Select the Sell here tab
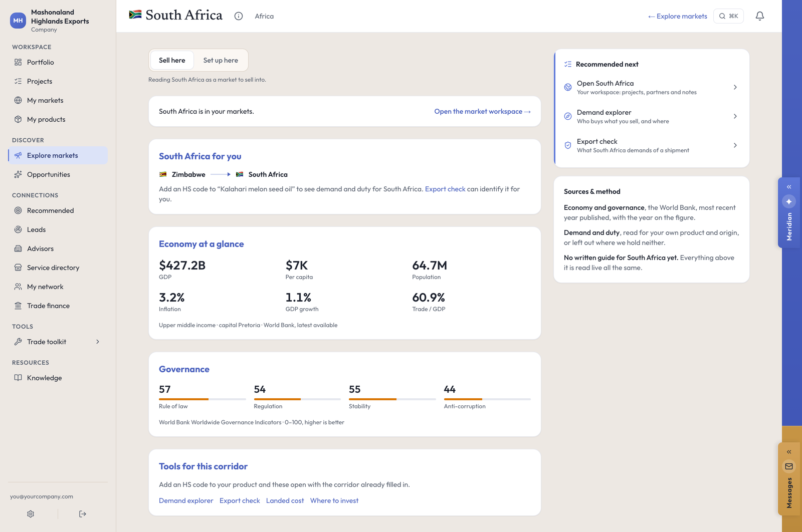The width and height of the screenshot is (802, 532). click(x=172, y=60)
